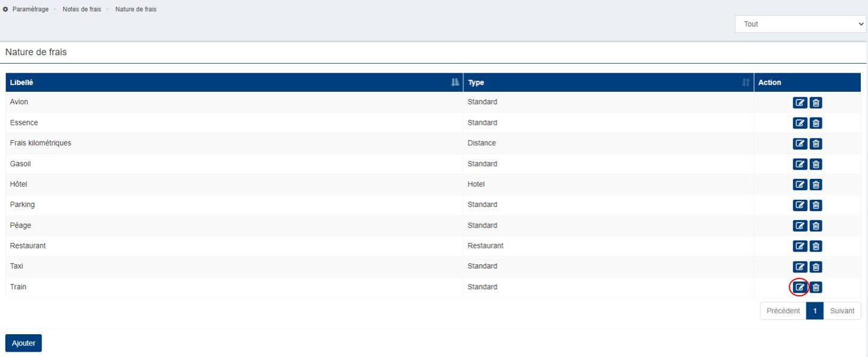Viewport: 868px width, 357px height.
Task: Delete the Parking row
Action: pos(816,205)
